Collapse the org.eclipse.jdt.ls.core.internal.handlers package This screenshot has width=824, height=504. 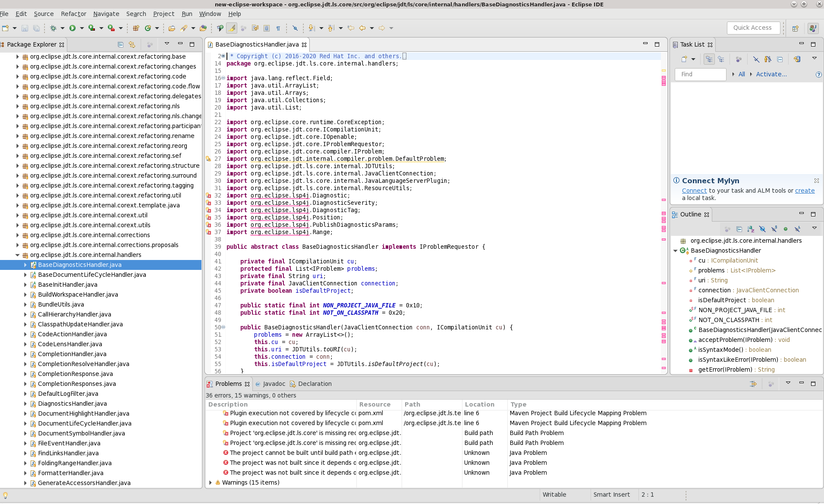coord(18,255)
